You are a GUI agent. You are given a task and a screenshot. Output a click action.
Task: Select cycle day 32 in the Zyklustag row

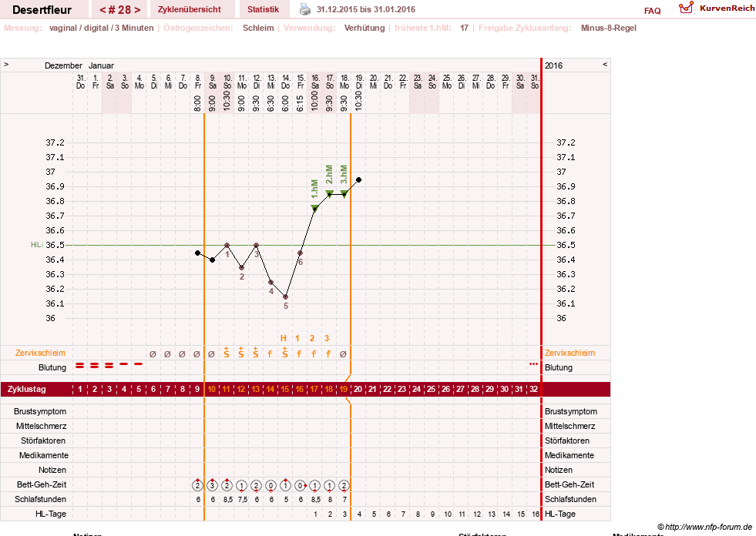[x=534, y=389]
